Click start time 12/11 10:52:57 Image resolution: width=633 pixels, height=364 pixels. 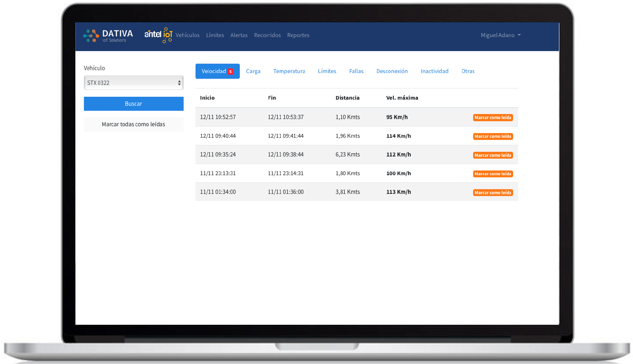click(218, 117)
